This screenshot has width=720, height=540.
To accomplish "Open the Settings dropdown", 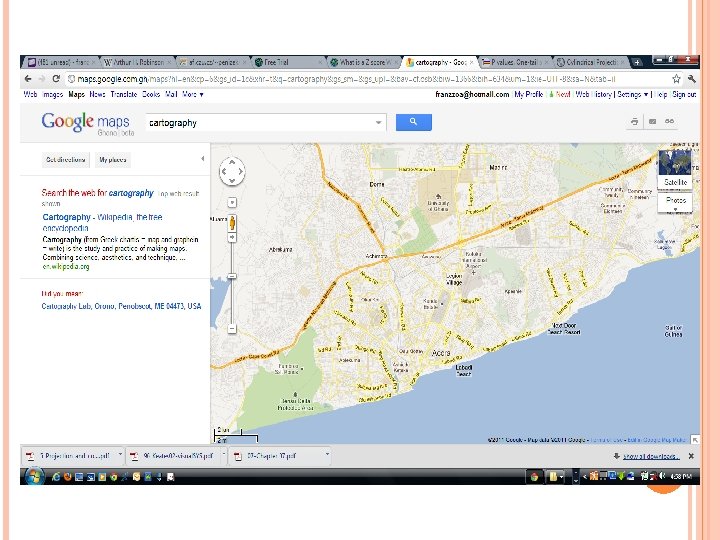I will click(632, 94).
